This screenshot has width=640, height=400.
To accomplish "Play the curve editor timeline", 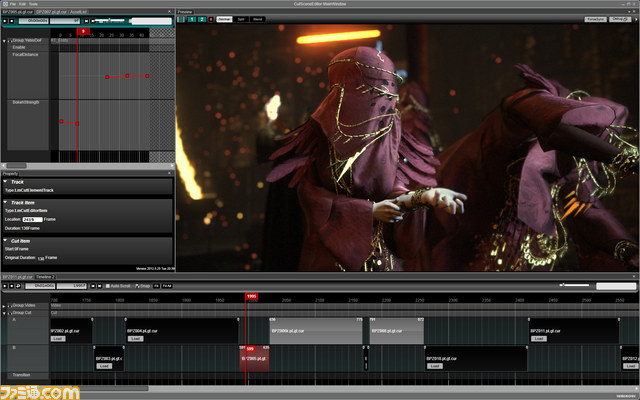I will click(x=5, y=21).
